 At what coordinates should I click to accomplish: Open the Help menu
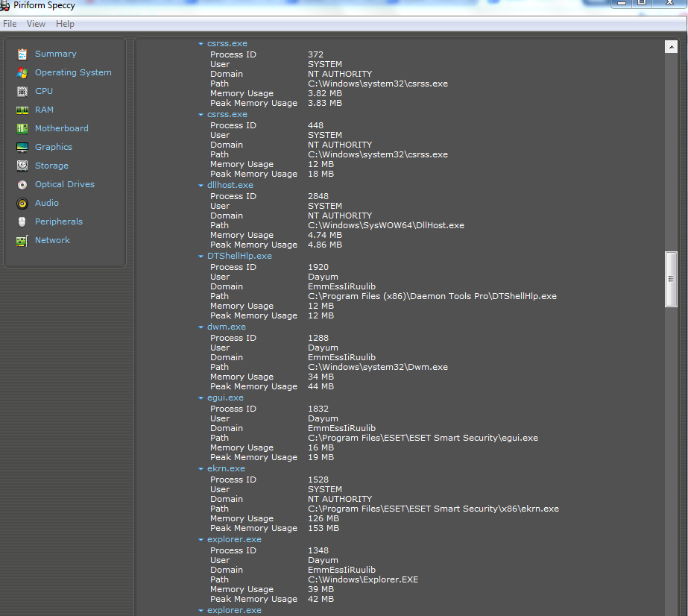pyautogui.click(x=65, y=24)
